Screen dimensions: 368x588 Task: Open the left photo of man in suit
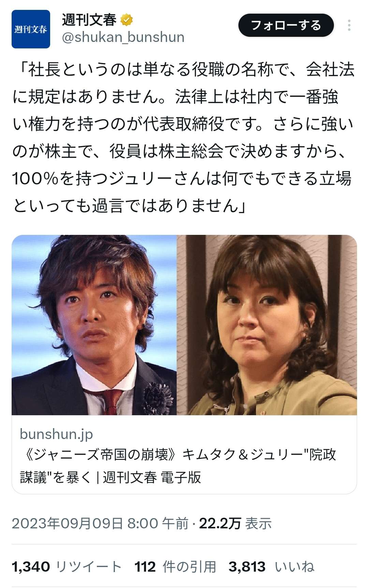click(94, 325)
